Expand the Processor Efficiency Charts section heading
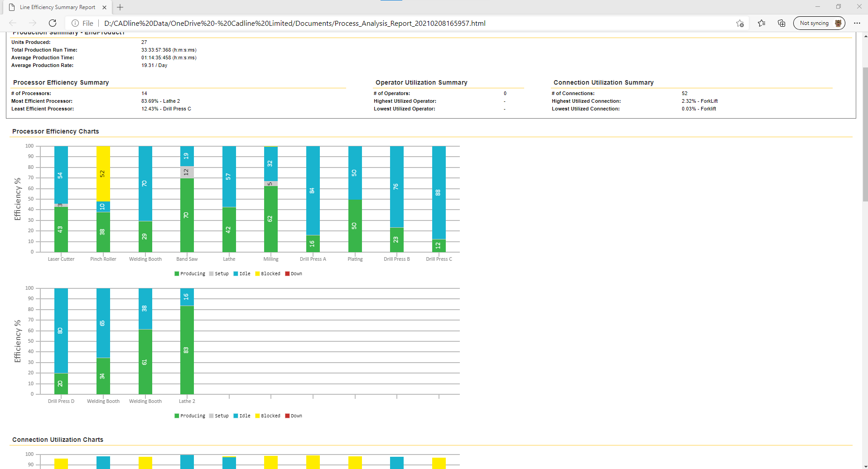The image size is (868, 469). tap(55, 131)
